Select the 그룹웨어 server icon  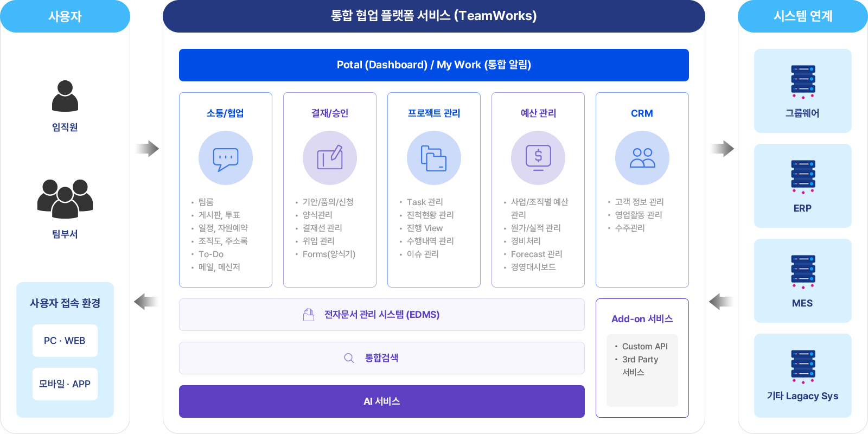pyautogui.click(x=803, y=81)
